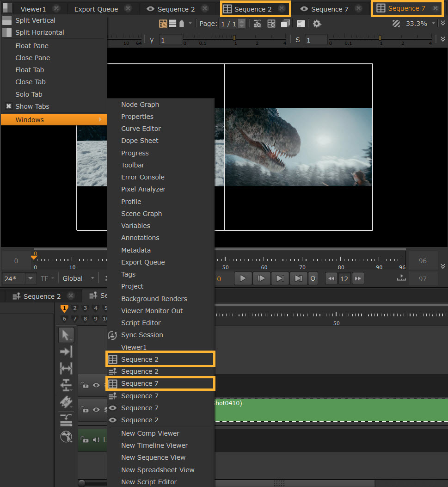The width and height of the screenshot is (448, 487).
Task: Expand the viewer top toolbar double-chevron
Action: pos(443,23)
